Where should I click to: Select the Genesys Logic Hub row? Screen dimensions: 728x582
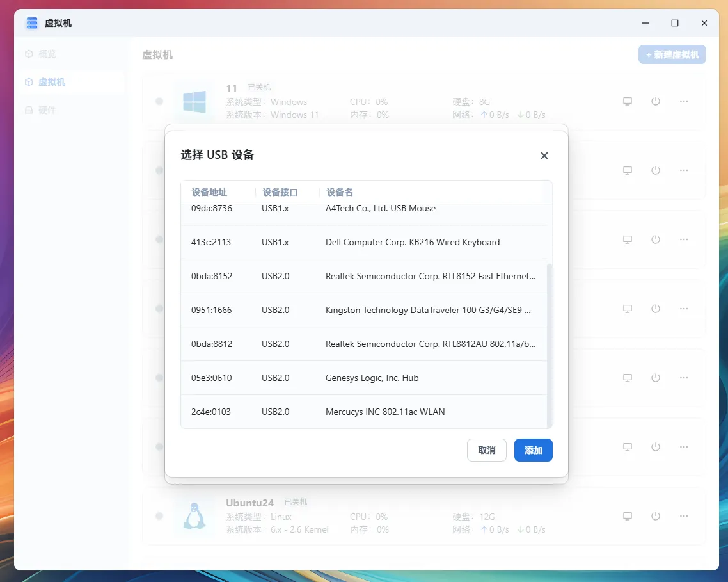click(365, 378)
